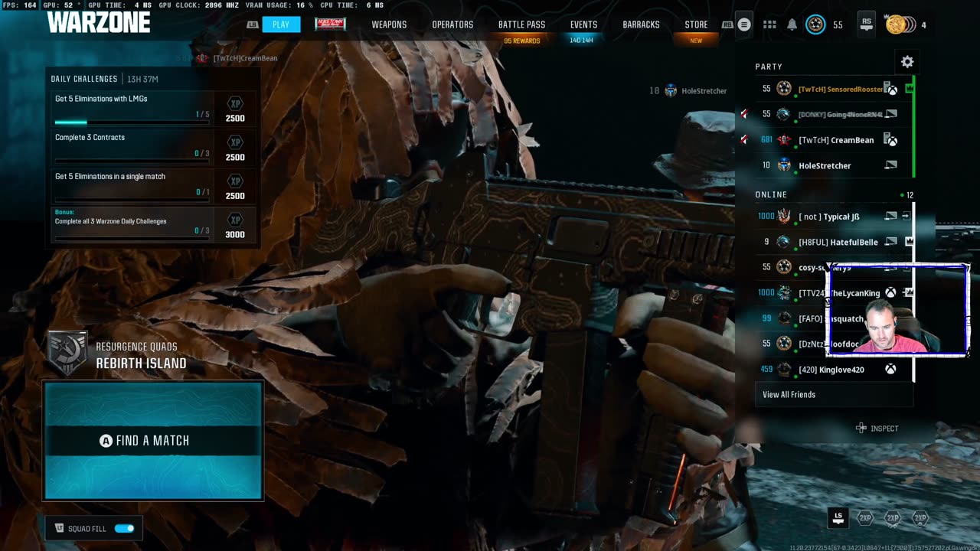Open the round hamburger menu icon
This screenshot has height=551, width=980.
pyautogui.click(x=744, y=24)
